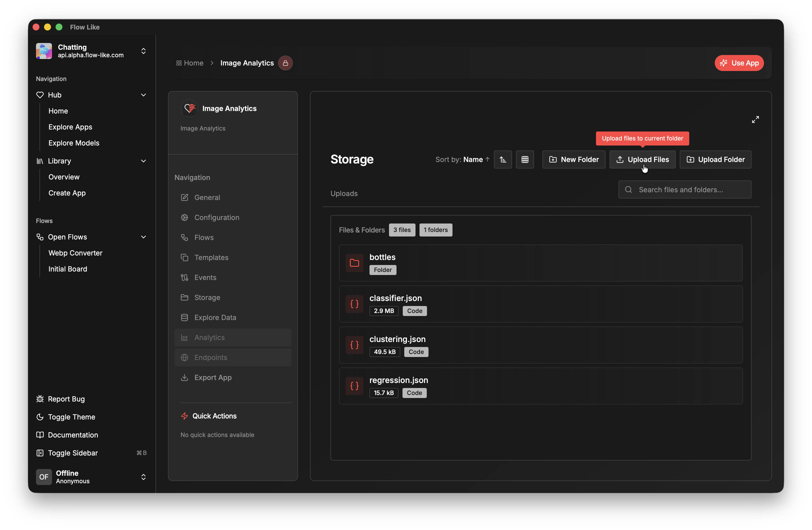The width and height of the screenshot is (812, 530).
Task: Click the Export App icon
Action: pyautogui.click(x=184, y=377)
